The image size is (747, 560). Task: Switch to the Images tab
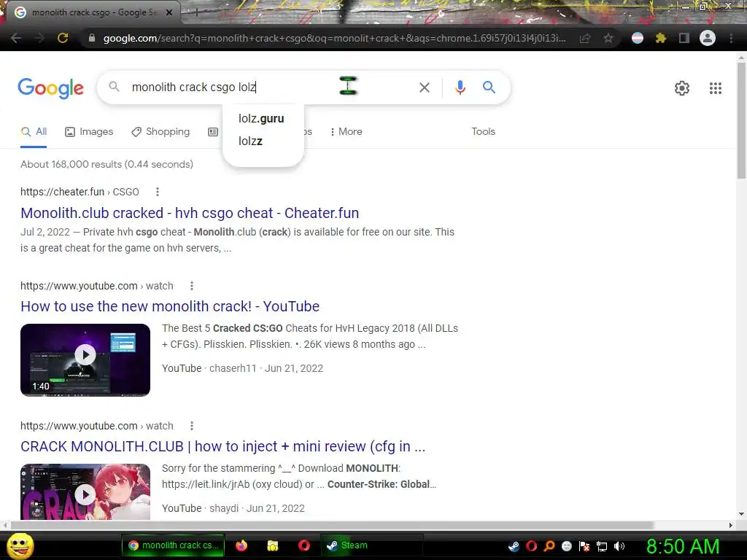point(89,132)
